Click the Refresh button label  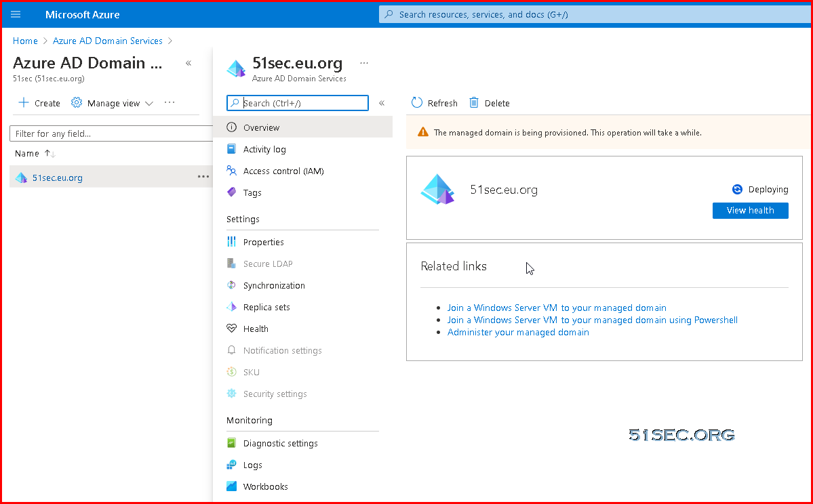click(442, 103)
